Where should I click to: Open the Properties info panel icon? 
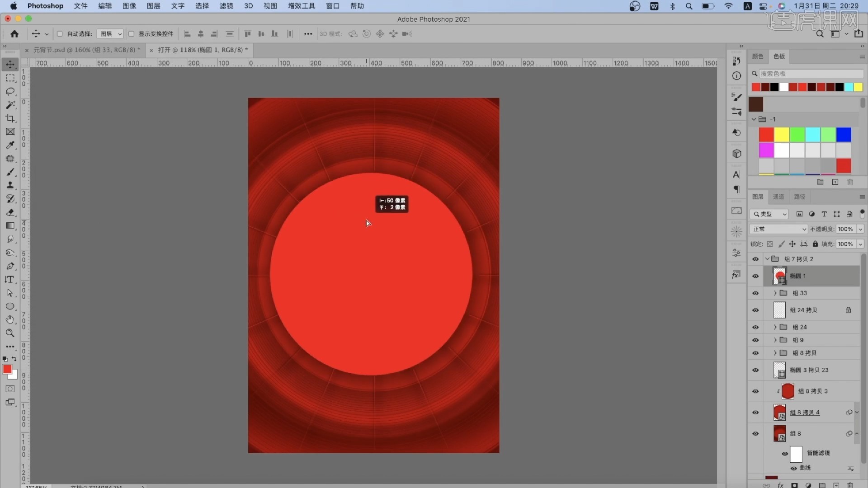pos(736,76)
